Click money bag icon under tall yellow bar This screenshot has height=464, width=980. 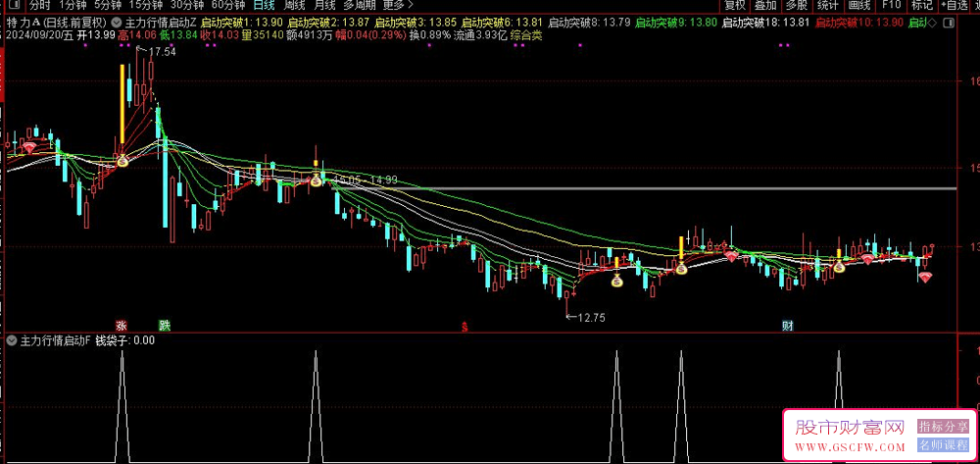coord(122,161)
